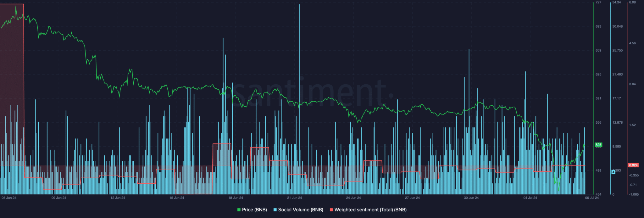Screen dimensions: 644x218
Task: Click the green 525 current price badge
Action: [x=598, y=145]
